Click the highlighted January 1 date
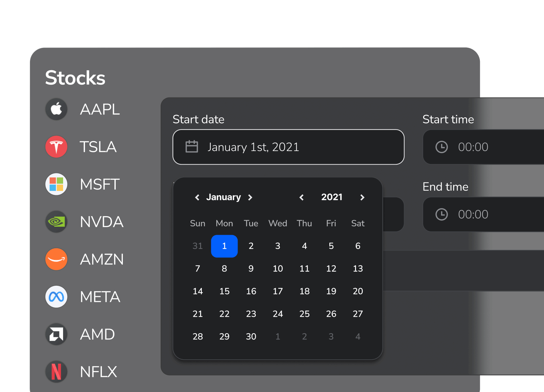Screen dimensions: 544x392 click(224, 246)
